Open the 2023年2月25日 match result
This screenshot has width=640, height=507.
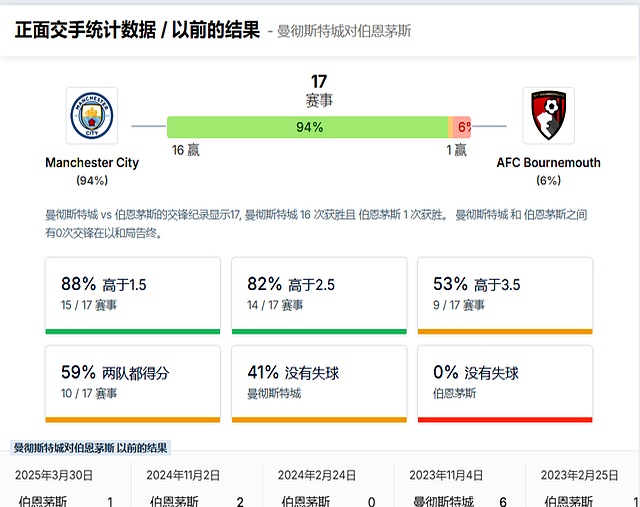[583, 485]
